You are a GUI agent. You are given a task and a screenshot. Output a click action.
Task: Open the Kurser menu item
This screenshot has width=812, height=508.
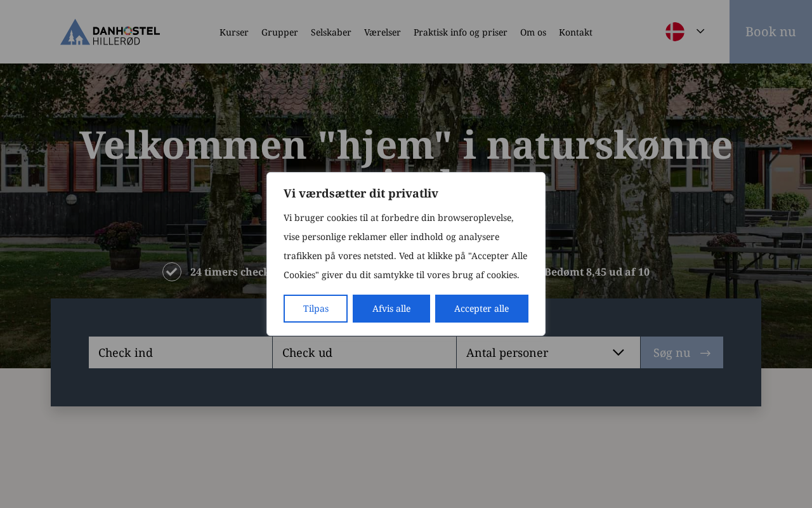pos(234,32)
